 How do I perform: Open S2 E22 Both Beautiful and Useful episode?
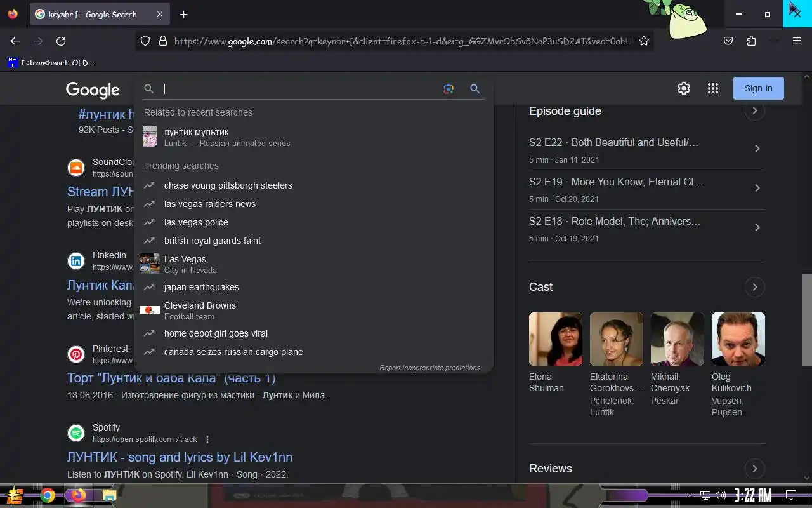click(x=646, y=150)
